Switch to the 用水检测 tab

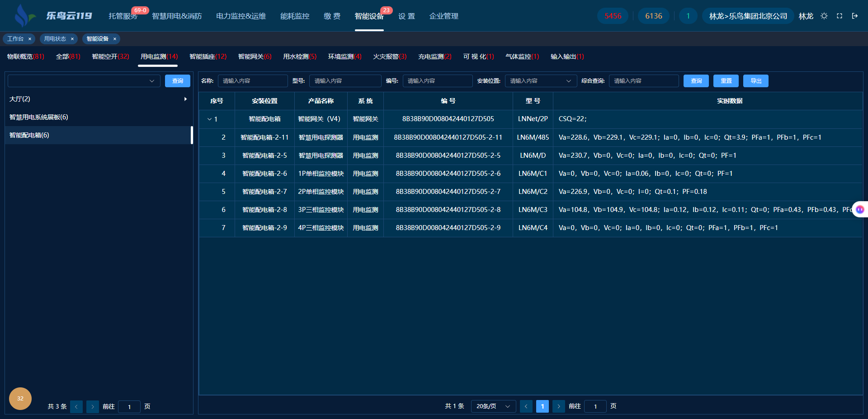300,56
